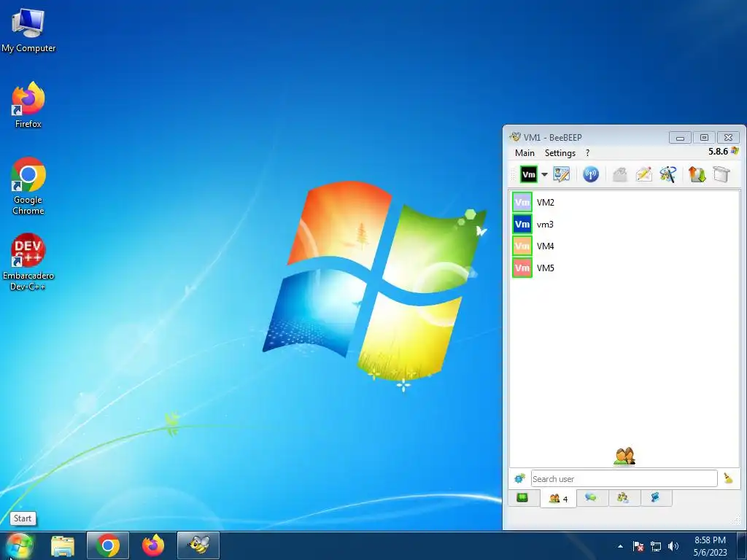
Task: Click the box toolbar icon at toolbar end
Action: tap(721, 174)
